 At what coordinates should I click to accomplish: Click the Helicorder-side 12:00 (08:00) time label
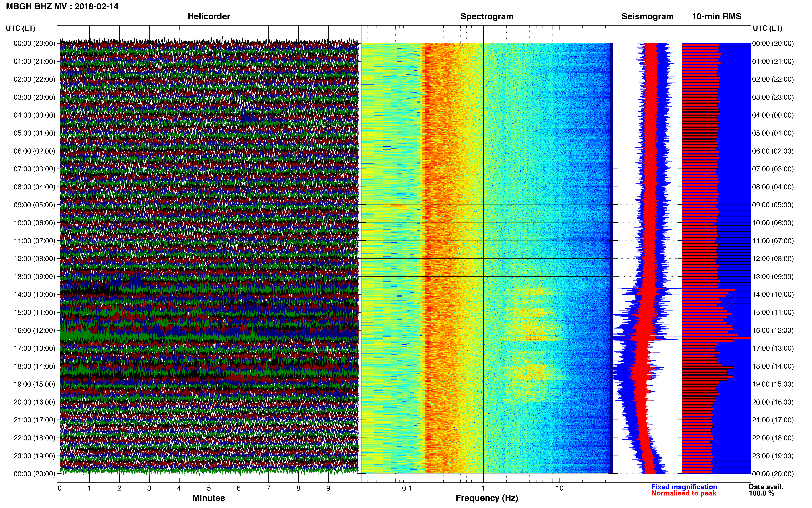(34, 259)
